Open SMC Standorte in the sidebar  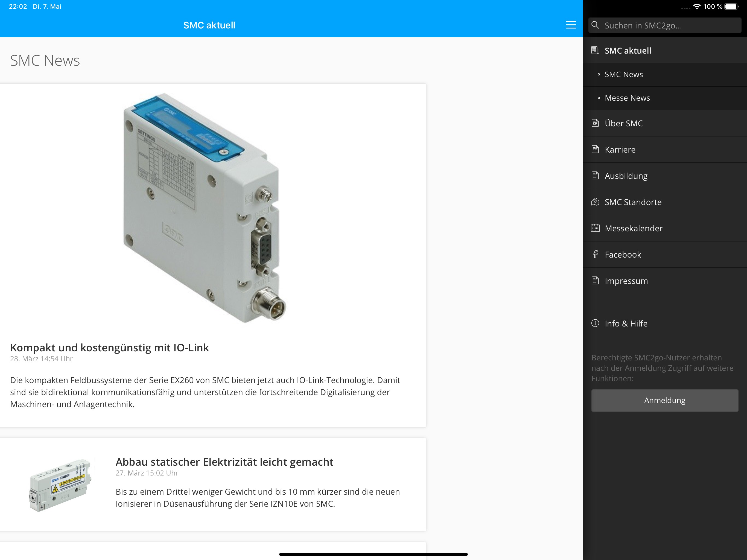coord(665,202)
